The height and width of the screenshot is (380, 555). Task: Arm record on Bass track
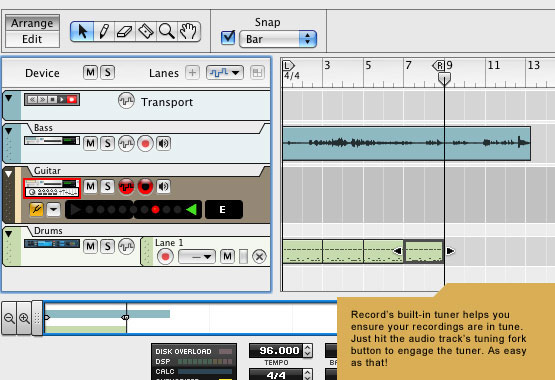pyautogui.click(x=145, y=144)
